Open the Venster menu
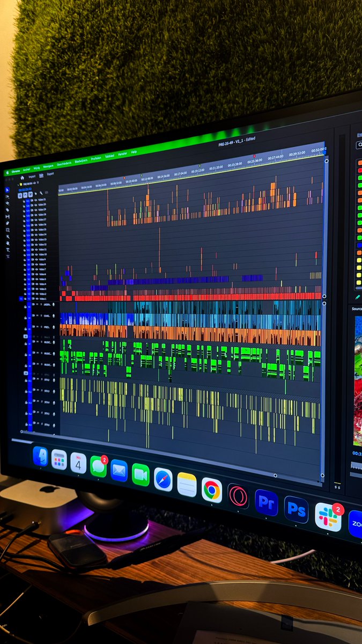Image resolution: width=362 pixels, height=644 pixels. (x=122, y=153)
